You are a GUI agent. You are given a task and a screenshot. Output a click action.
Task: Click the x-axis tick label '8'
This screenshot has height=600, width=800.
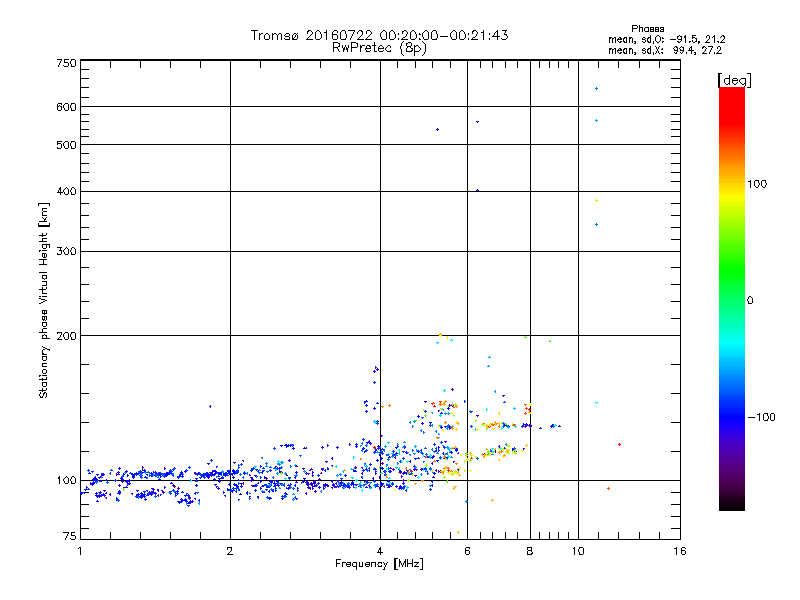tap(530, 551)
